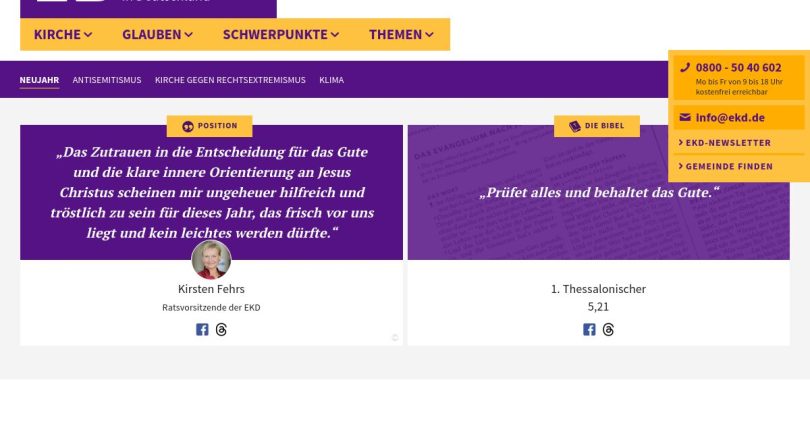
Task: Click the Gemeinde finden link
Action: 729,166
